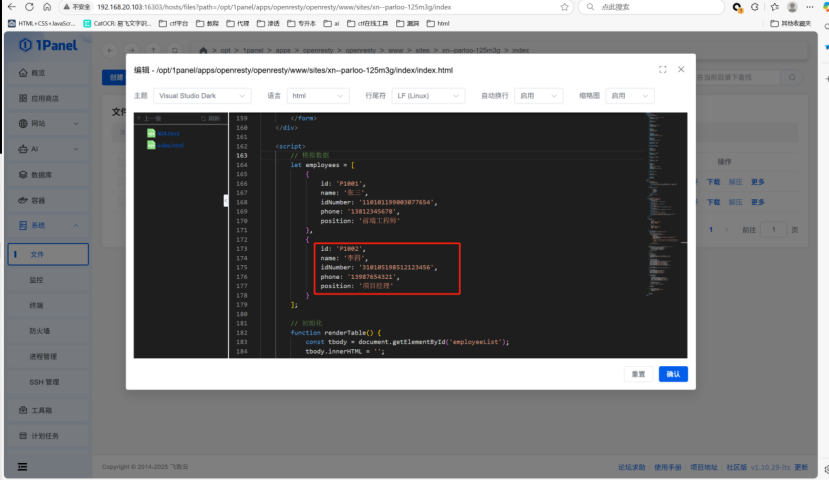This screenshot has width=829, height=480.
Task: Open 概览 overview in the sidebar
Action: click(x=48, y=73)
